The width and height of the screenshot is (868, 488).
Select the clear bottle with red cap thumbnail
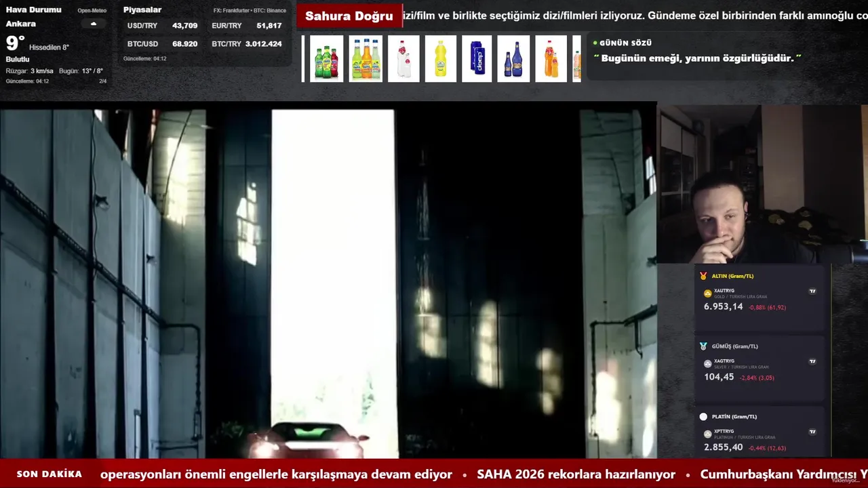(403, 59)
